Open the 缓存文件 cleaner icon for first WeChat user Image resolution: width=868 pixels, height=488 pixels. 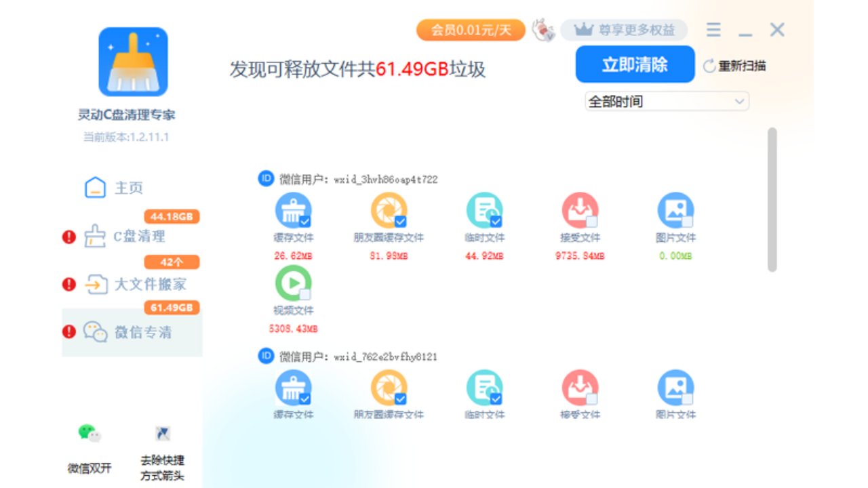click(x=294, y=210)
